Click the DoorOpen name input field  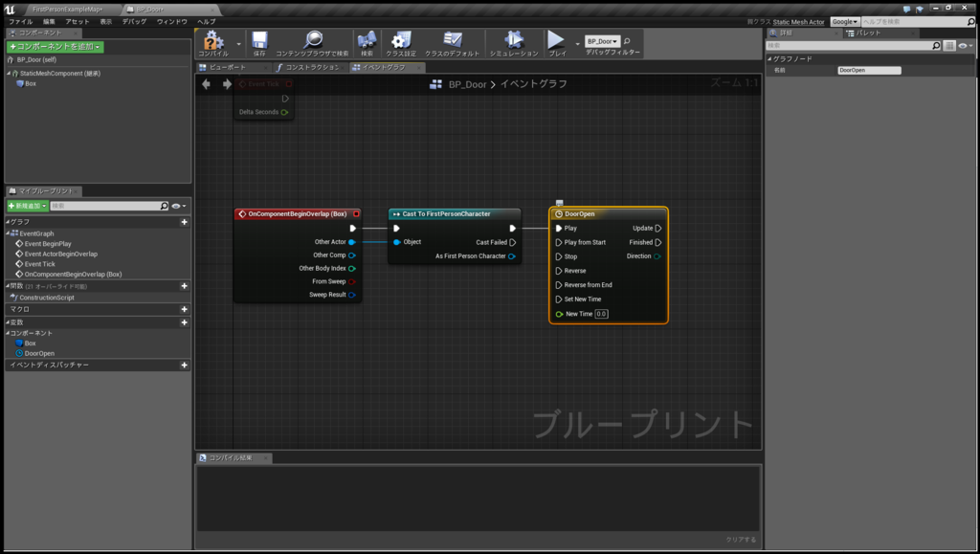[869, 71]
